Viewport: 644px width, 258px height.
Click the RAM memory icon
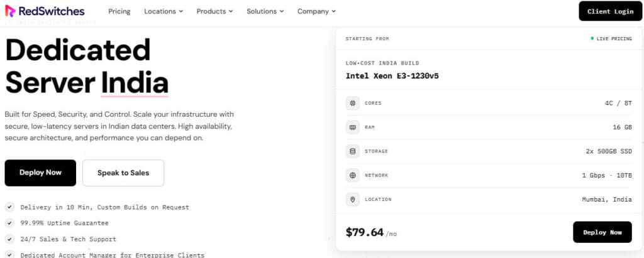(x=352, y=127)
